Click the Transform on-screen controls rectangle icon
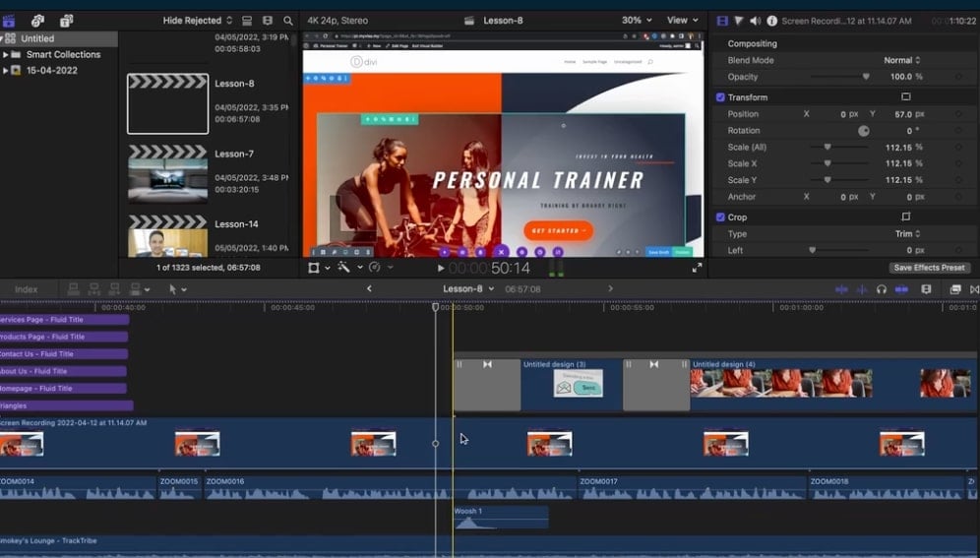 905,97
